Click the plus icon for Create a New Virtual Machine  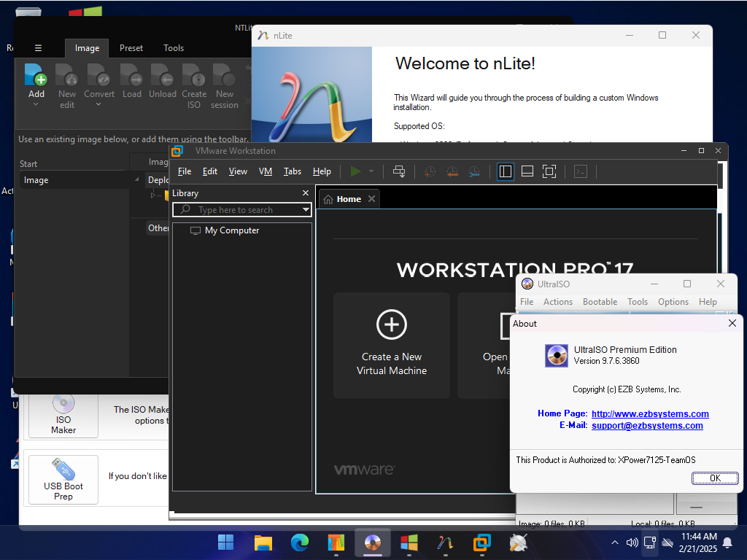392,324
